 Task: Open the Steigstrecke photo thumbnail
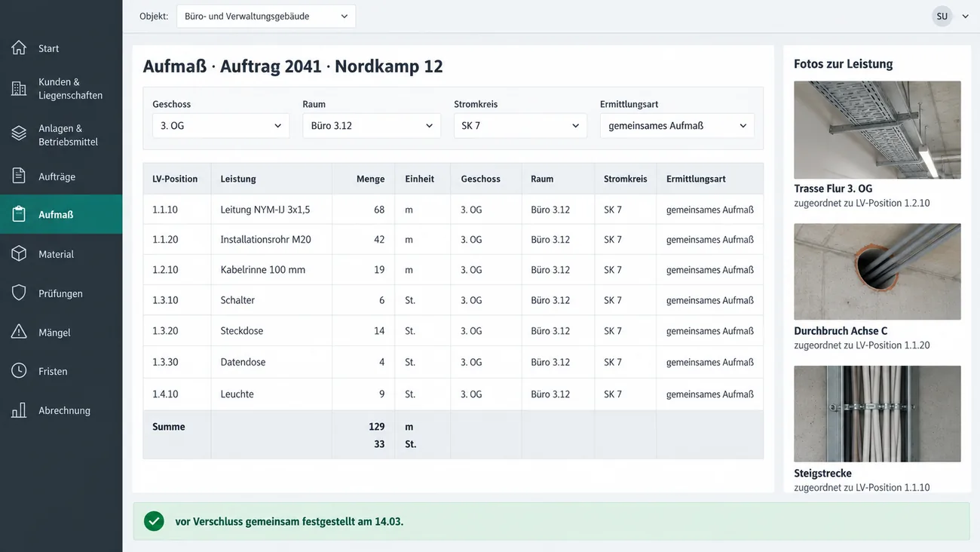[x=877, y=414]
